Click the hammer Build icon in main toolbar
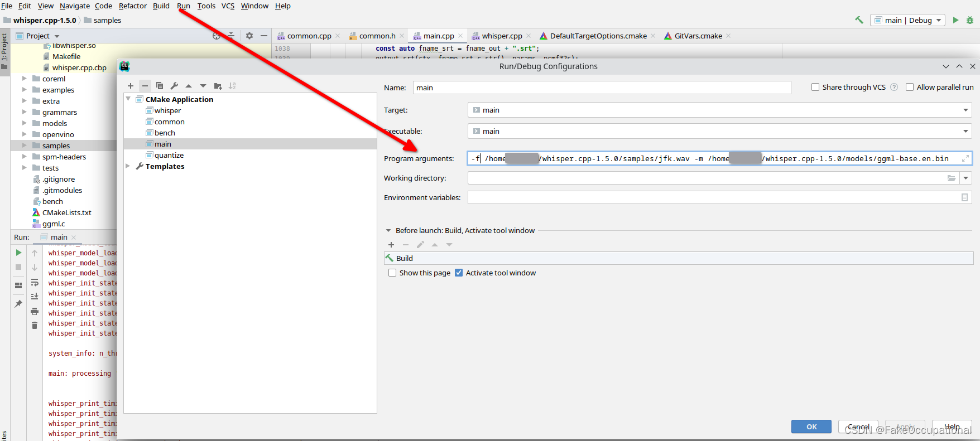Screen dimensions: 980x441 coord(859,20)
